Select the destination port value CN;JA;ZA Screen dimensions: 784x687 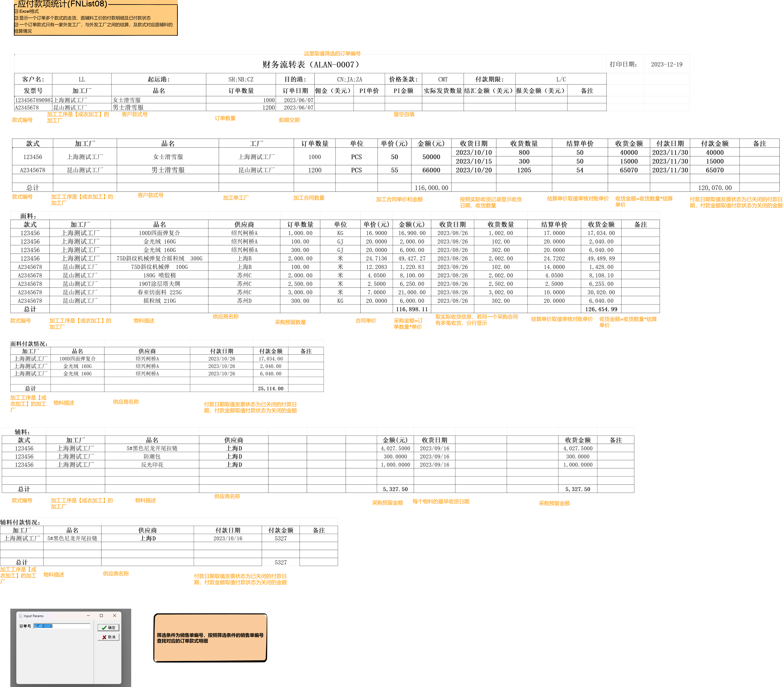point(349,79)
